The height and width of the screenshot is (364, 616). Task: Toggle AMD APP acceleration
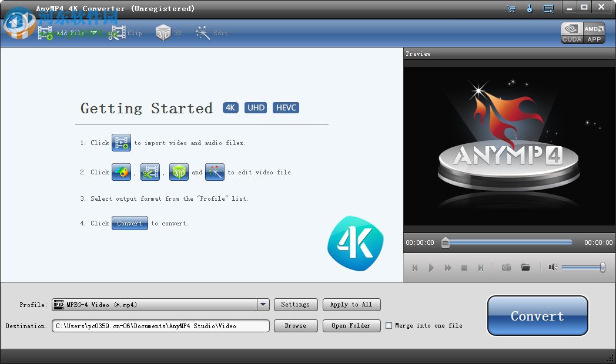(x=593, y=32)
